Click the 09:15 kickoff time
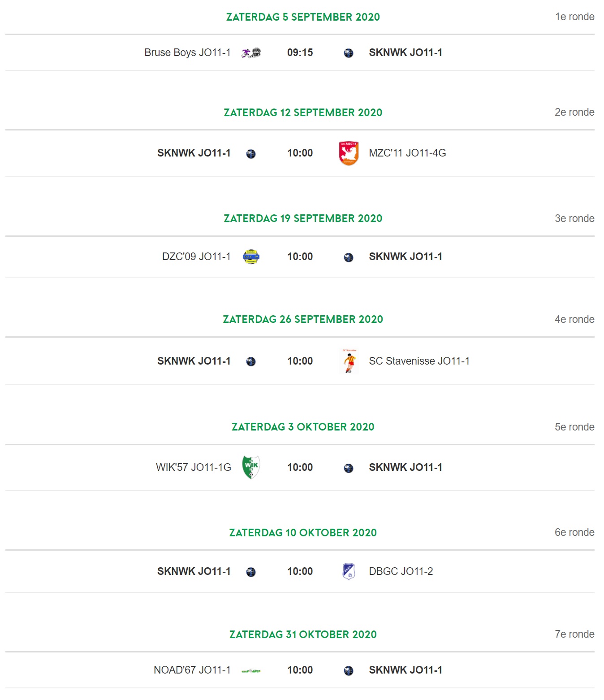This screenshot has width=604, height=700. coord(300,52)
